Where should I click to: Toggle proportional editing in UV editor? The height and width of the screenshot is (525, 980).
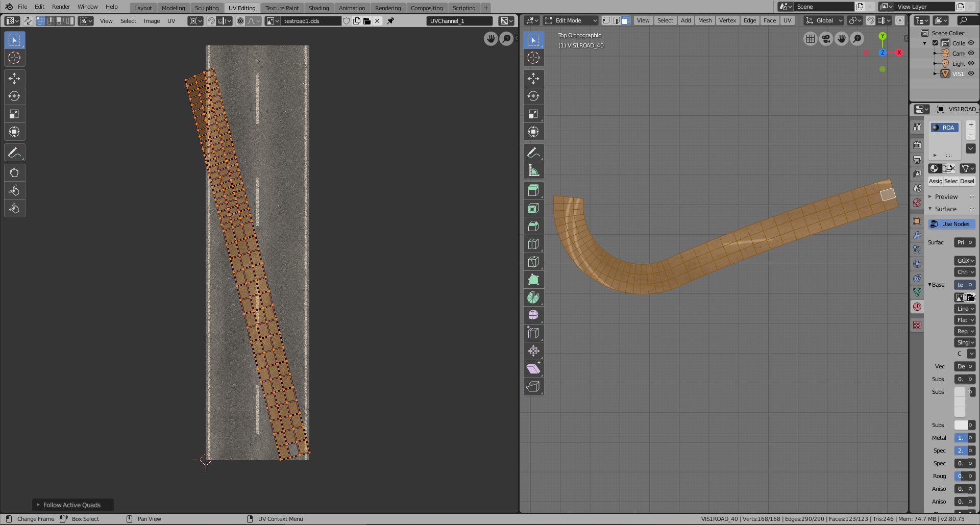coord(240,21)
